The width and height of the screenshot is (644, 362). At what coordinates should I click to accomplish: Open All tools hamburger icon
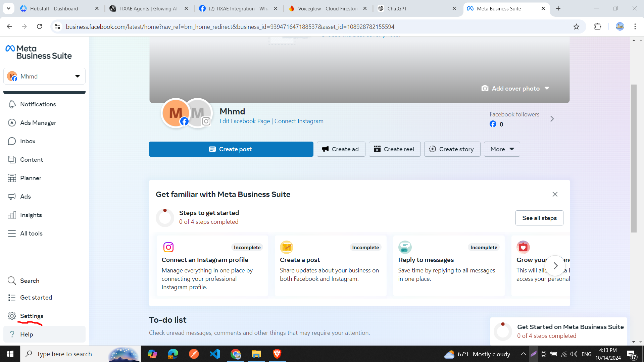tap(12, 234)
